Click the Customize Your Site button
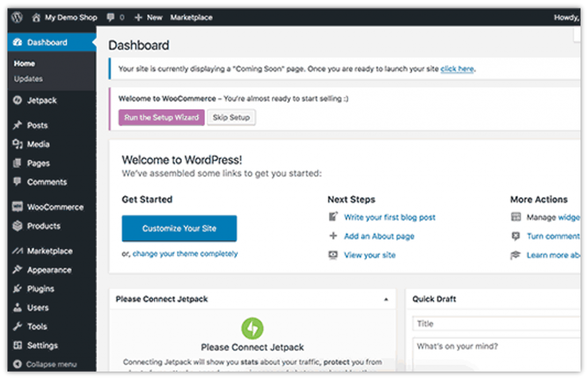588x379 pixels. click(179, 228)
